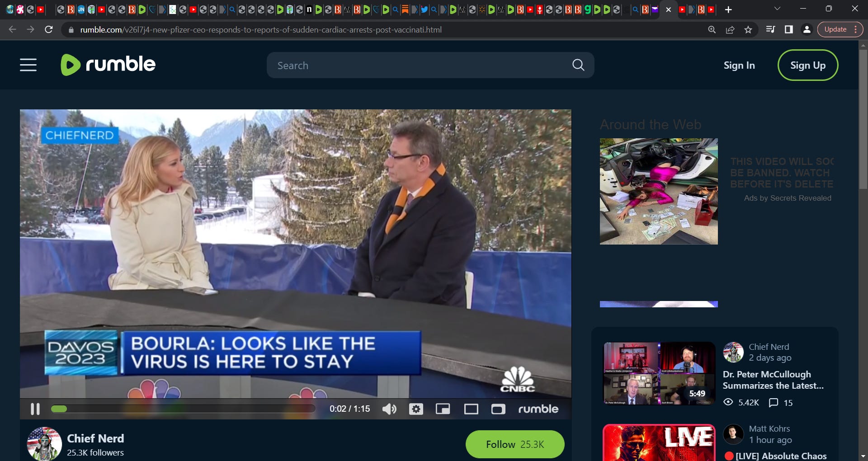Open the Rumble hamburger menu

[28, 65]
